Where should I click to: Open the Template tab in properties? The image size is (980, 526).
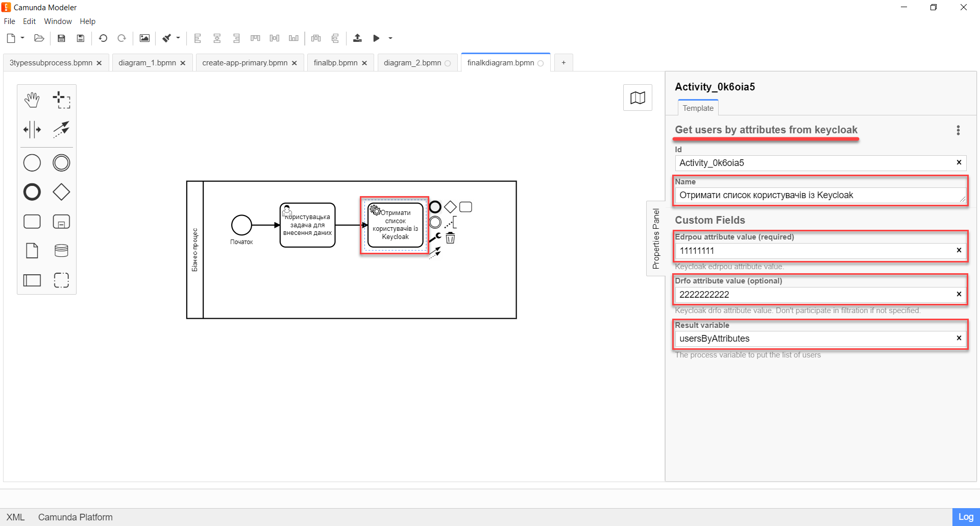(x=698, y=108)
